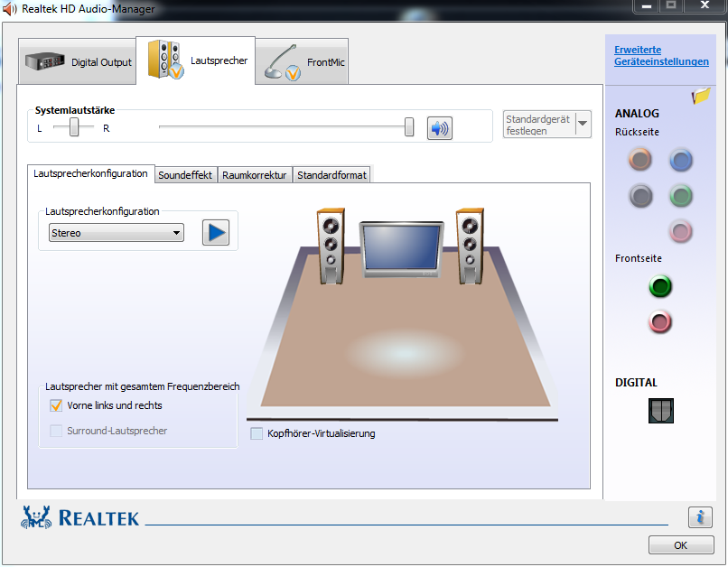
Task: Open the Stereo speaker configuration dropdown
Action: point(117,232)
